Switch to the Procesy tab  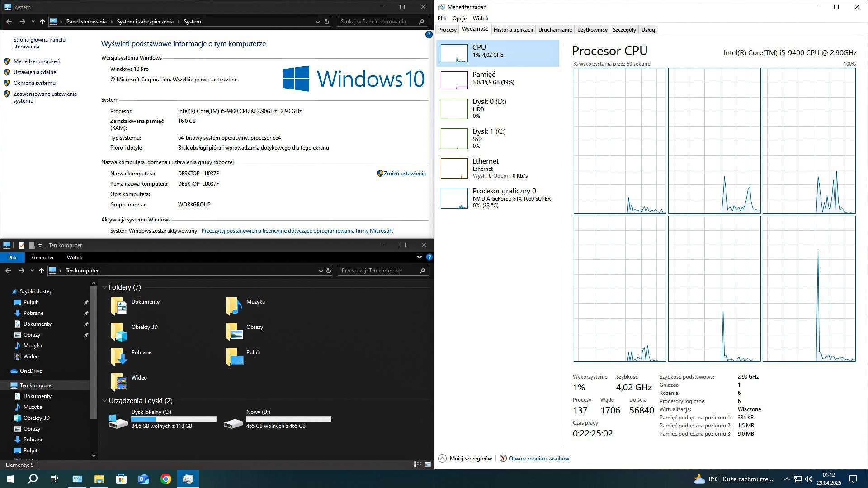(447, 30)
